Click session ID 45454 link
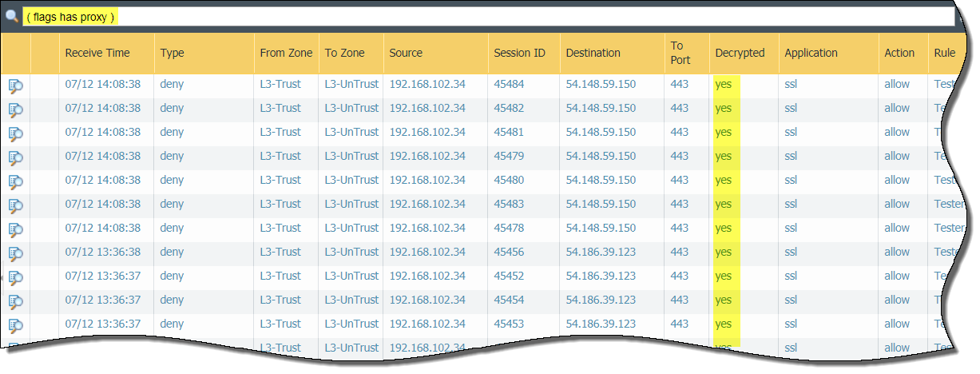Screen dimensions: 980x374 pyautogui.click(x=509, y=300)
